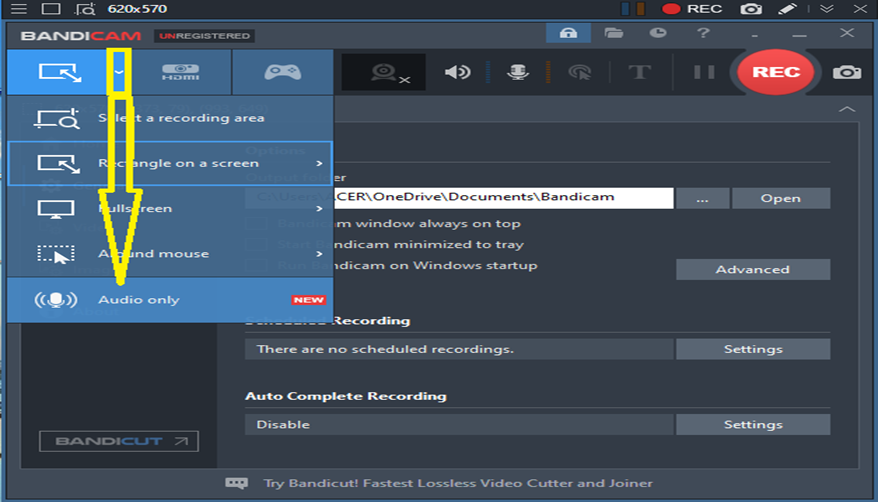Open the hamburger menu in recording bar
The image size is (878, 502).
point(18,8)
